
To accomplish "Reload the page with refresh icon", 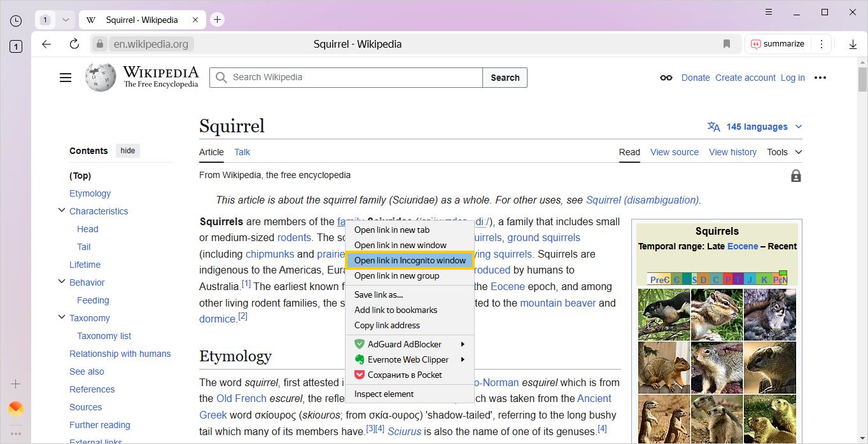I will click(x=74, y=44).
